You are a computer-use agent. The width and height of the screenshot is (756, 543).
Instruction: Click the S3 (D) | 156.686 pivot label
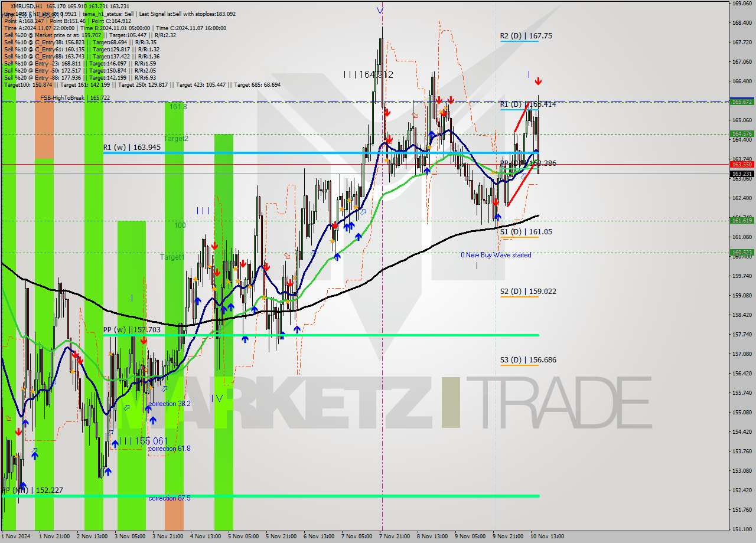(x=527, y=360)
